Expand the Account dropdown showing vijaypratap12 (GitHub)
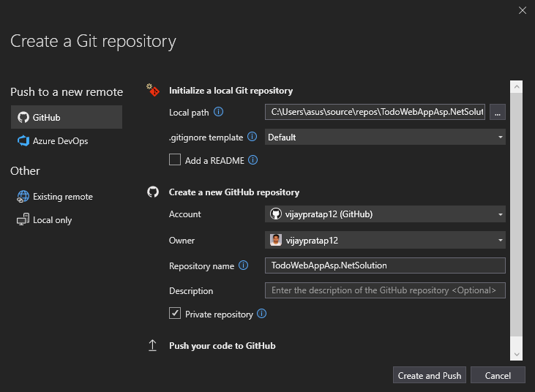The image size is (535, 392). click(385, 214)
